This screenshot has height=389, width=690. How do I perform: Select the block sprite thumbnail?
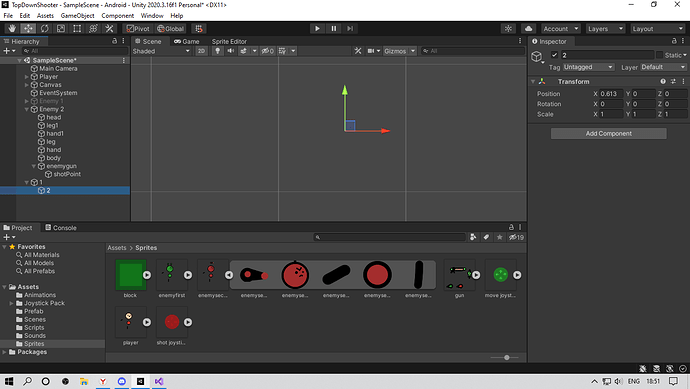coord(131,275)
